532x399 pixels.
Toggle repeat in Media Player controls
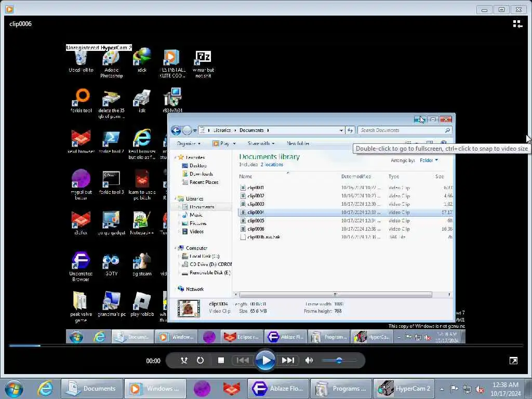click(x=200, y=361)
